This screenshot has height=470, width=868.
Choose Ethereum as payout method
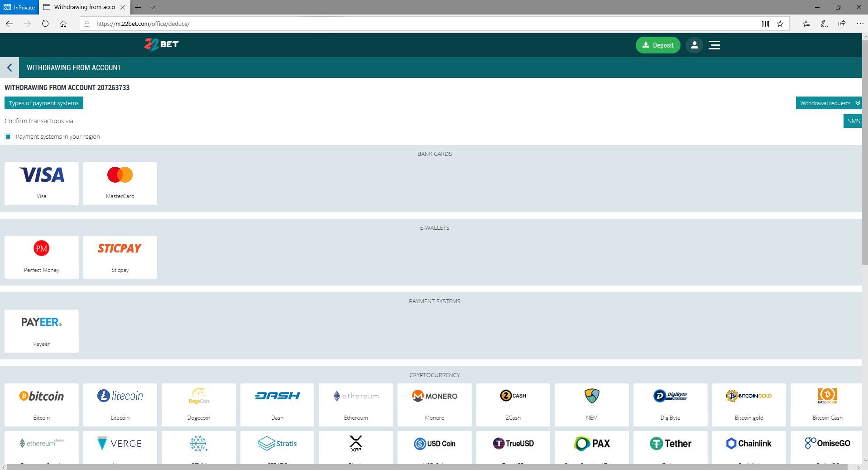coord(356,405)
